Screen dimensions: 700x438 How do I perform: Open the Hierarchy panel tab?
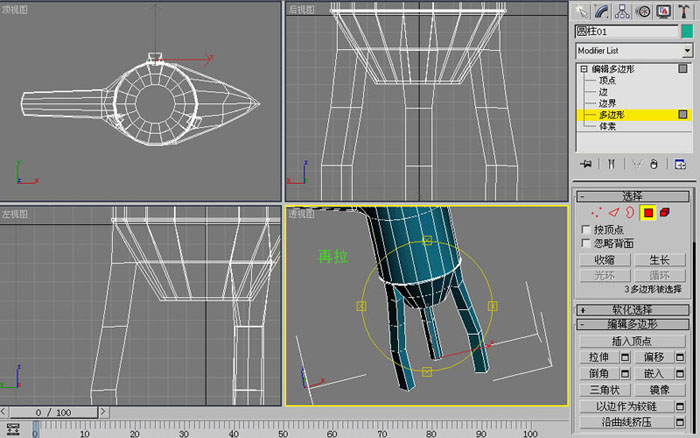pyautogui.click(x=622, y=12)
